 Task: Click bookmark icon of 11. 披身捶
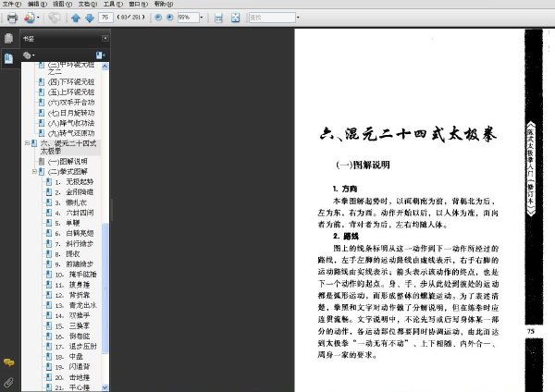49,285
